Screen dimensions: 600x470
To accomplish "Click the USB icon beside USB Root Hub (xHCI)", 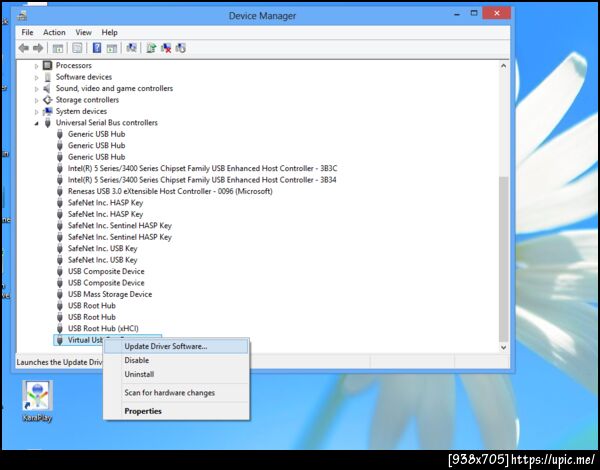I will pyautogui.click(x=60, y=328).
